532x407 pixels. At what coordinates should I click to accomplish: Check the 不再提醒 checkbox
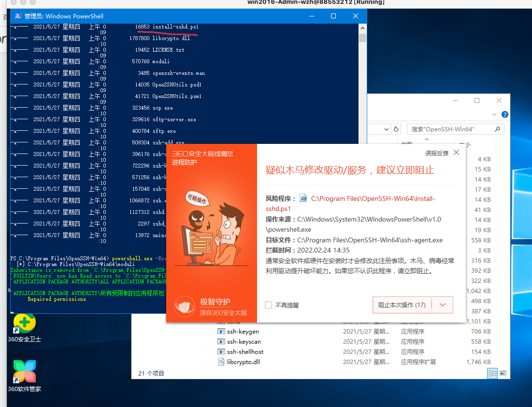click(x=268, y=305)
